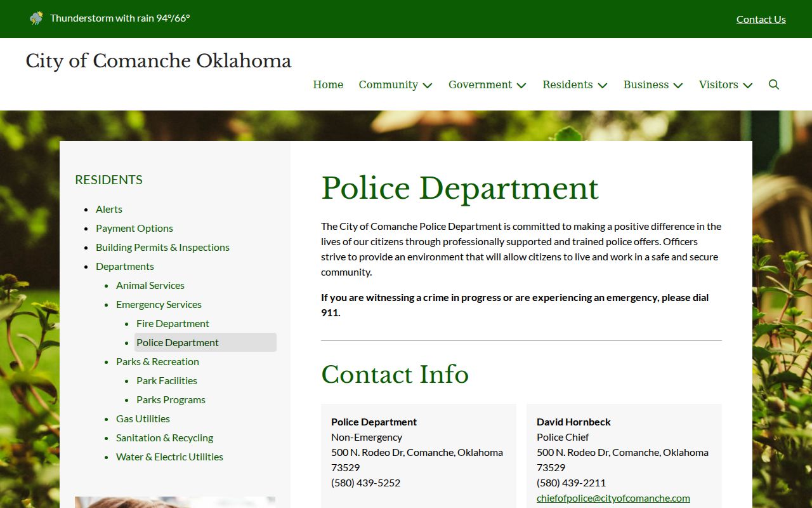Select highlighted Police Department sidebar item
Viewport: 812px width, 508px height.
click(x=206, y=342)
